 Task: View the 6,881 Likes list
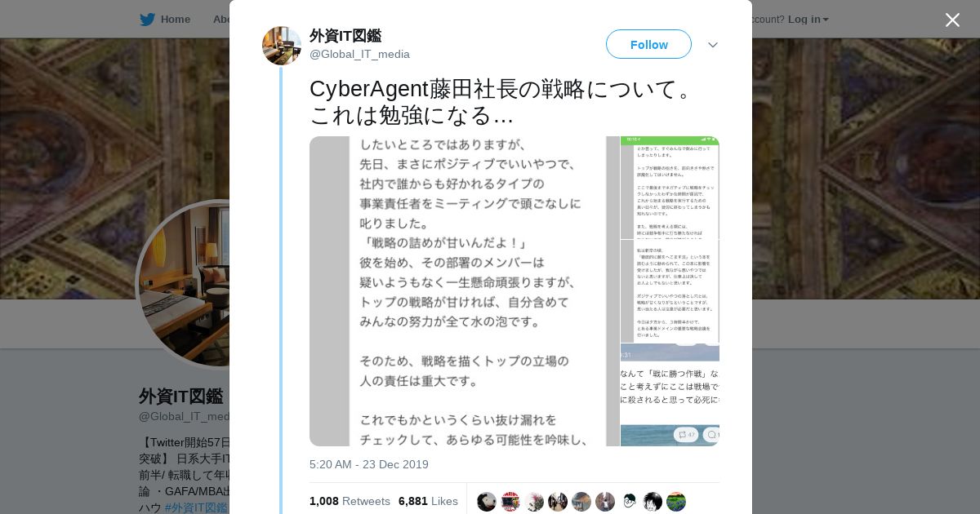(428, 501)
